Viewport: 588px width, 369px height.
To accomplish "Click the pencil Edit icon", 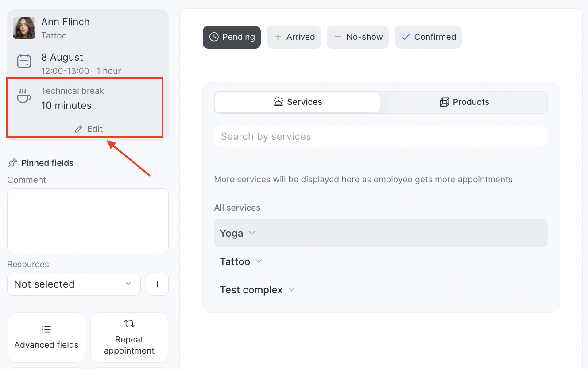I will (79, 129).
